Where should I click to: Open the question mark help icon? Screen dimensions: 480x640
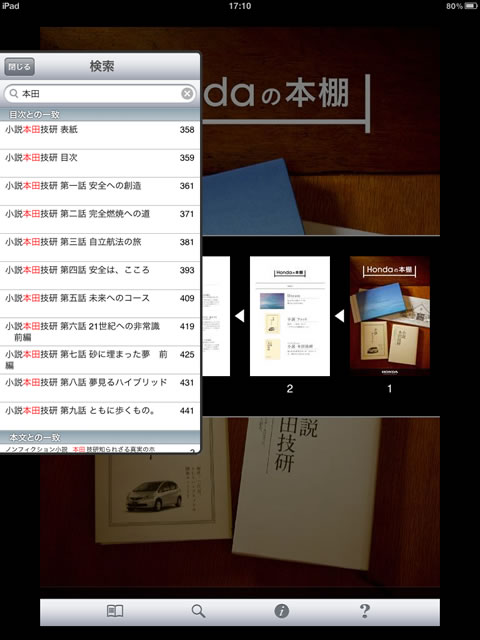click(365, 611)
